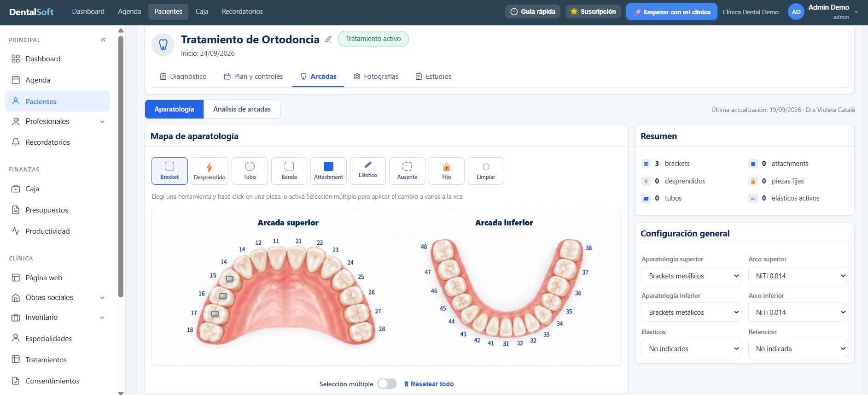Screen dimensions: 868x395
Task: Open the Arco inferior dropdown
Action: 798,312
